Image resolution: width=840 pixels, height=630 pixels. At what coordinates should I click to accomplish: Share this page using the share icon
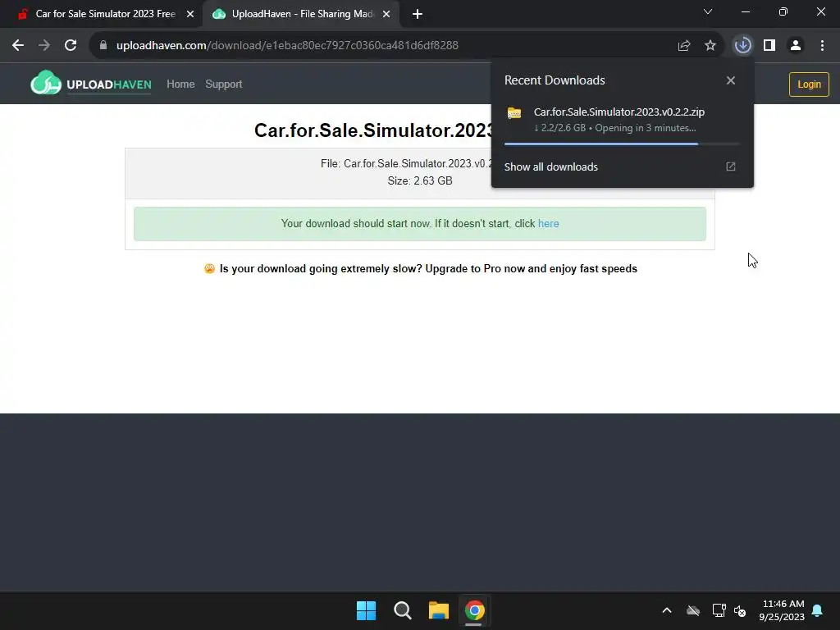684,46
